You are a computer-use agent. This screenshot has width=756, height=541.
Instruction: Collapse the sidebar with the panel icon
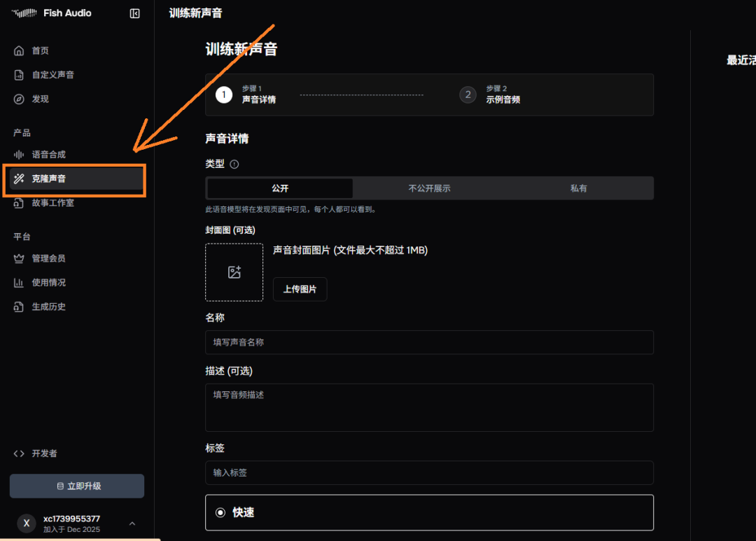click(135, 13)
